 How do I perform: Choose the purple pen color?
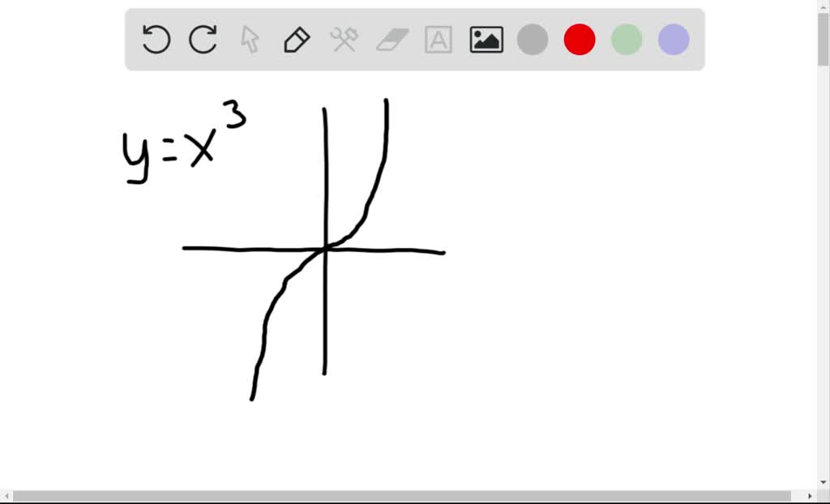(673, 38)
